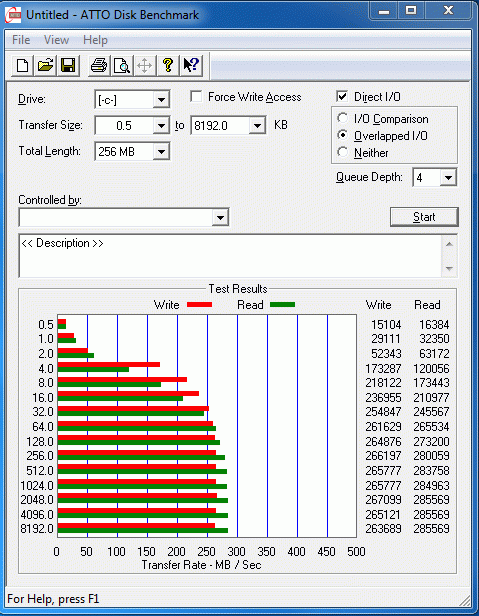Click the ATTO application icon in title bar
The height and width of the screenshot is (616, 479).
pos(13,15)
